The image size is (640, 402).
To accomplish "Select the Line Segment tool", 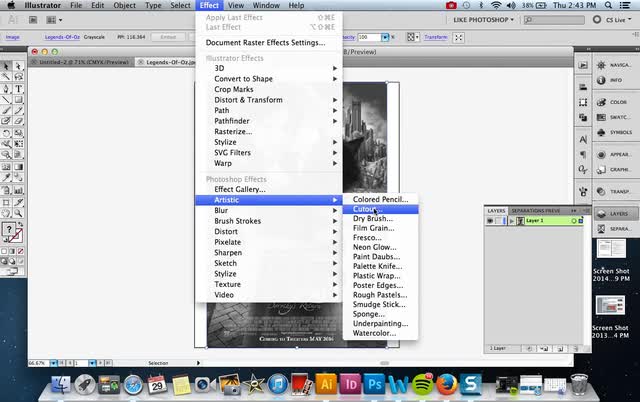I will (6, 100).
